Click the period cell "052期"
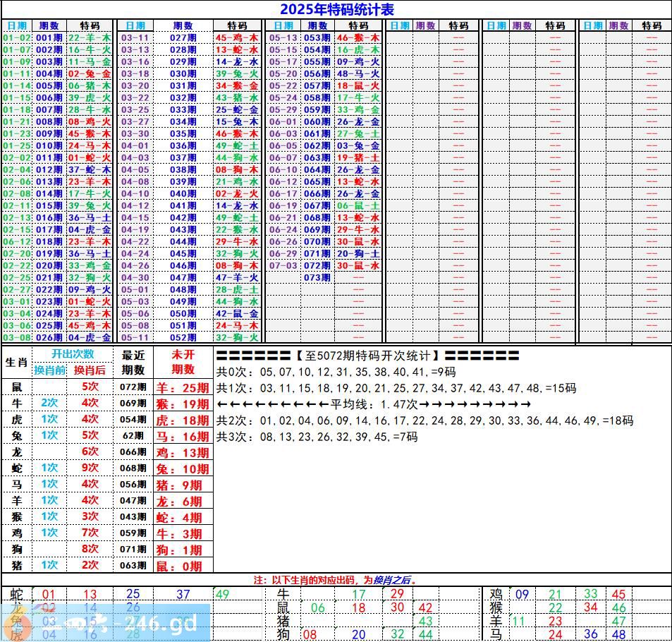Screen dimensions: 672x642 coord(183,337)
